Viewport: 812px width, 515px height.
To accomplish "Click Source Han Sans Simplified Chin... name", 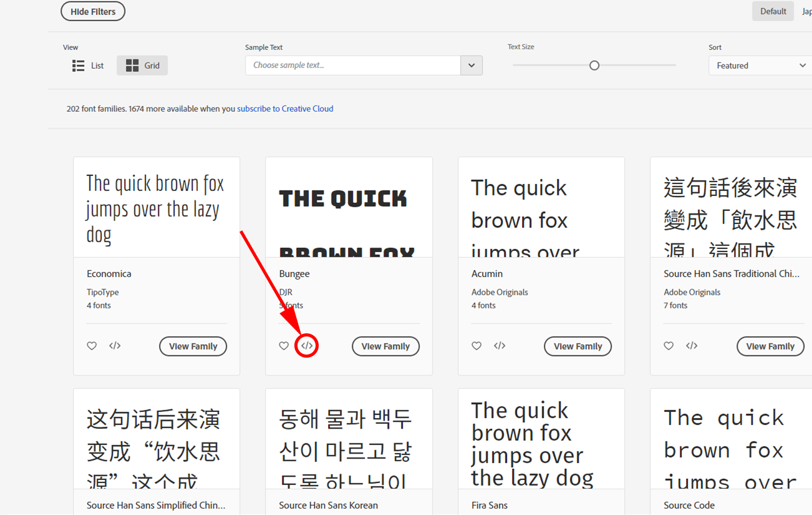I will point(156,506).
